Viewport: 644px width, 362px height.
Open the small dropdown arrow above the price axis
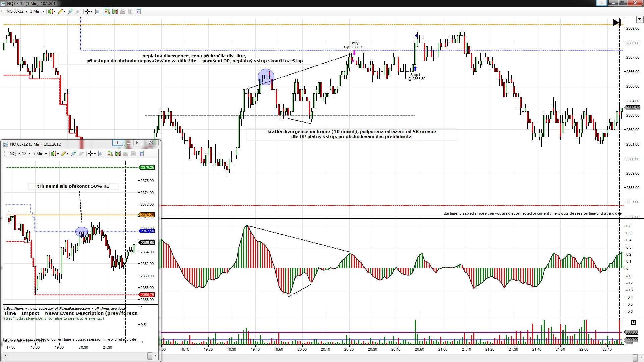click(x=639, y=19)
